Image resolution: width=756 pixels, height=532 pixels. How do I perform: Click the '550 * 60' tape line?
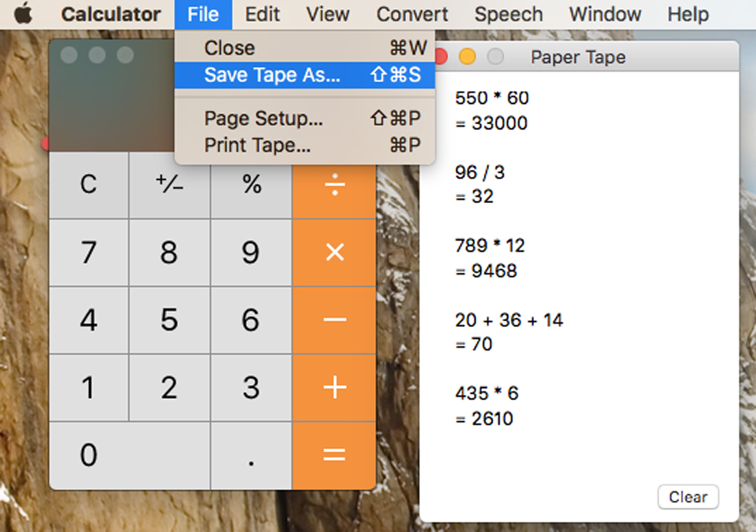pyautogui.click(x=492, y=98)
